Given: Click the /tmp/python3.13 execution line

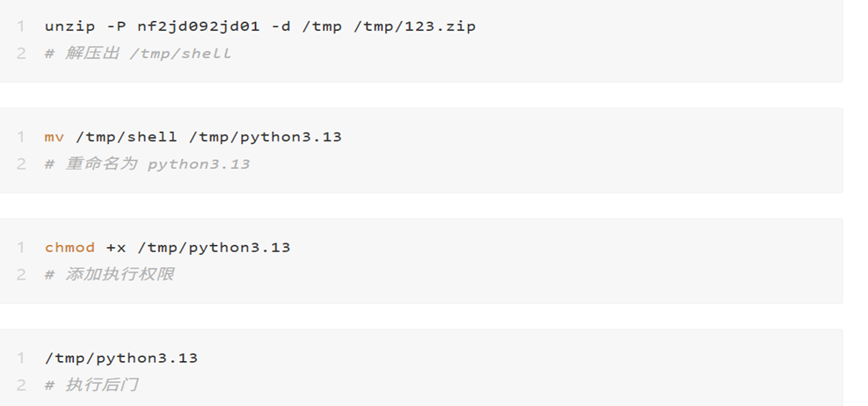Looking at the screenshot, I should [121, 359].
